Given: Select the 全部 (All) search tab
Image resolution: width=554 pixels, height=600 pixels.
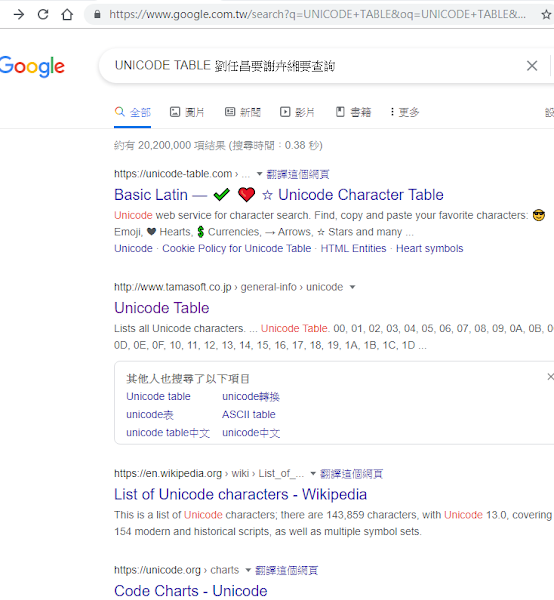Looking at the screenshot, I should 132,112.
